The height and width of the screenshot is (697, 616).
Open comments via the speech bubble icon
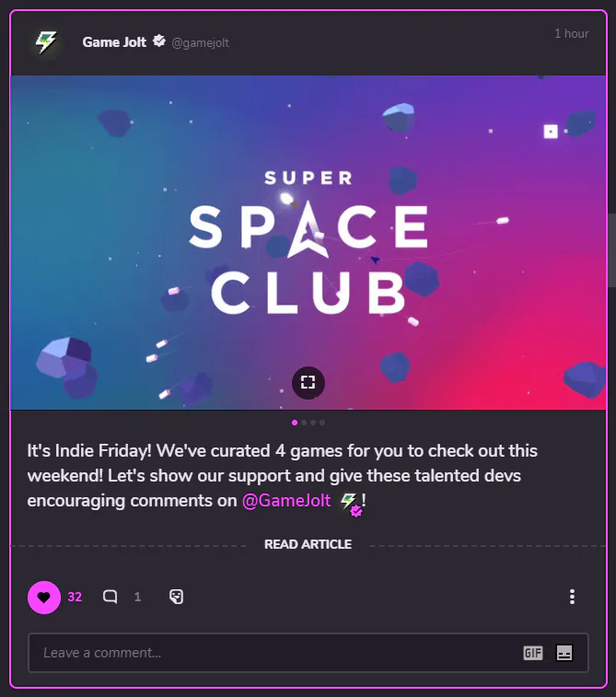pos(110,597)
